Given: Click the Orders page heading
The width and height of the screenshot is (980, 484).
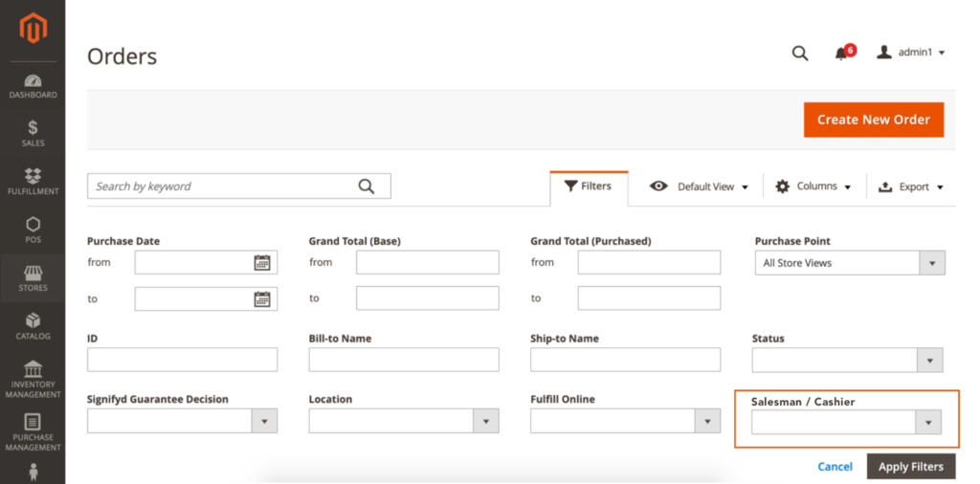Looking at the screenshot, I should [x=122, y=56].
